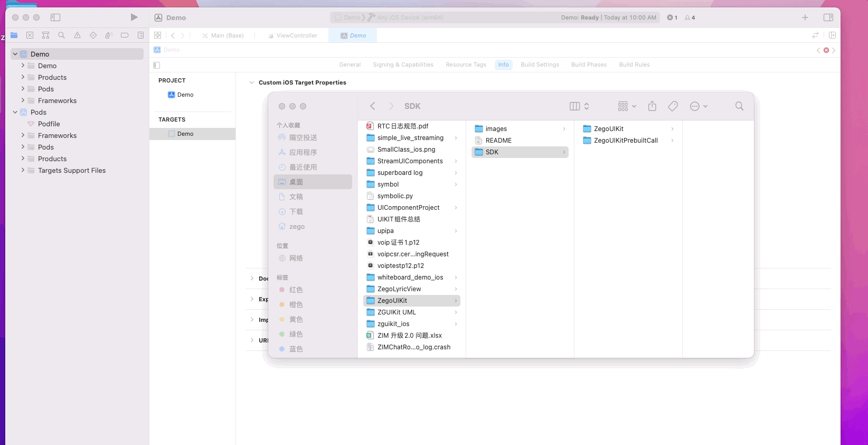Select the images folder in Finder

(490, 128)
